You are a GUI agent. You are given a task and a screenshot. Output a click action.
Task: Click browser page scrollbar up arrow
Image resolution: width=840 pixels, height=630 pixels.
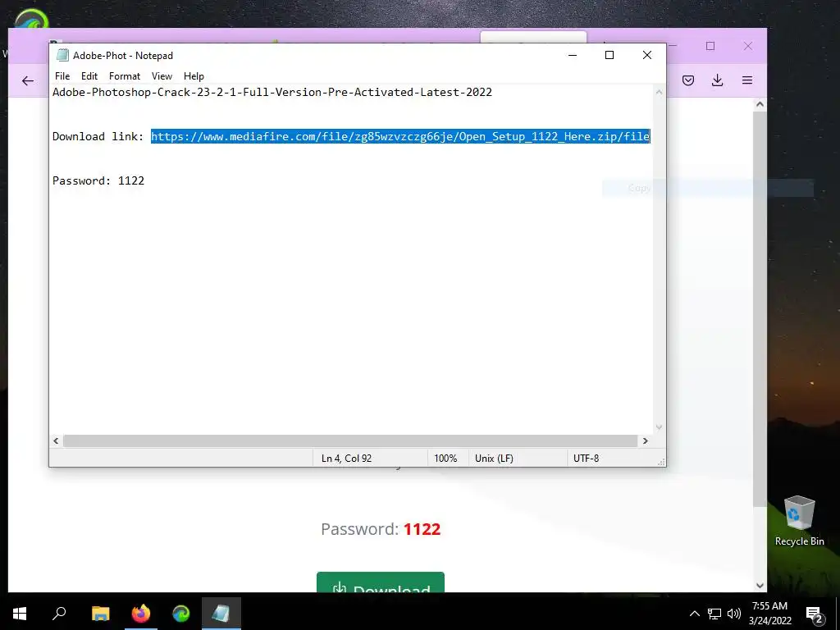tap(760, 104)
